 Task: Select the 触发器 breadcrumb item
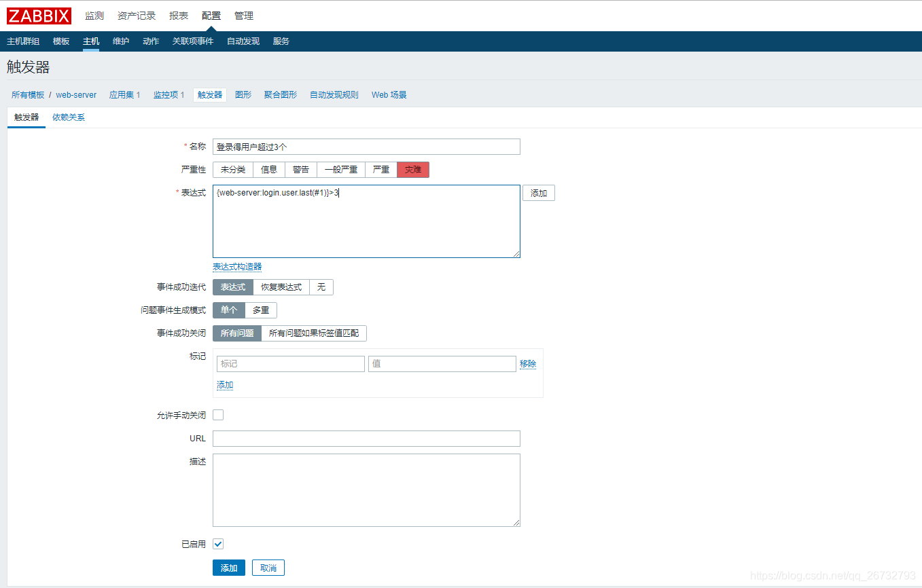210,95
